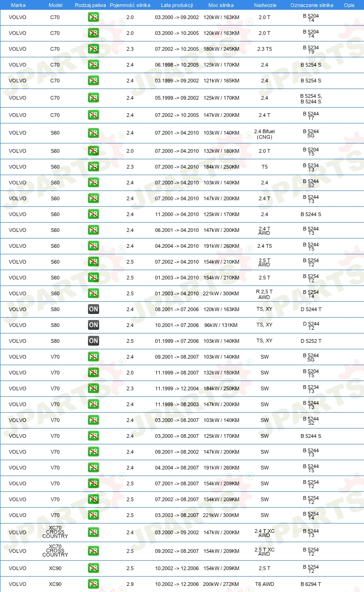Select the engine code D 5252 T
364x592 pixels.
pos(311,341)
